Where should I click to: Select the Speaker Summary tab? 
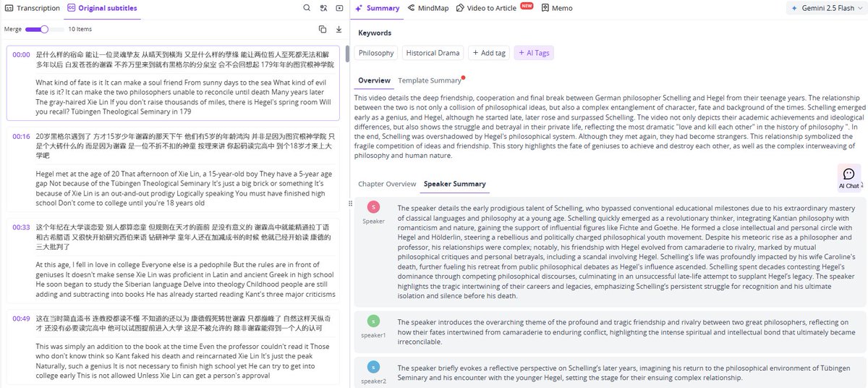click(x=454, y=184)
